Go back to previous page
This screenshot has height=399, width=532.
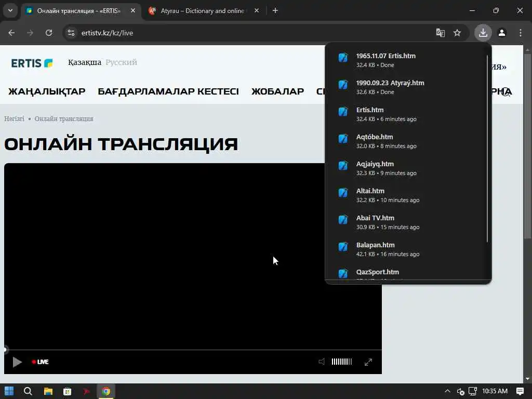pyautogui.click(x=11, y=33)
